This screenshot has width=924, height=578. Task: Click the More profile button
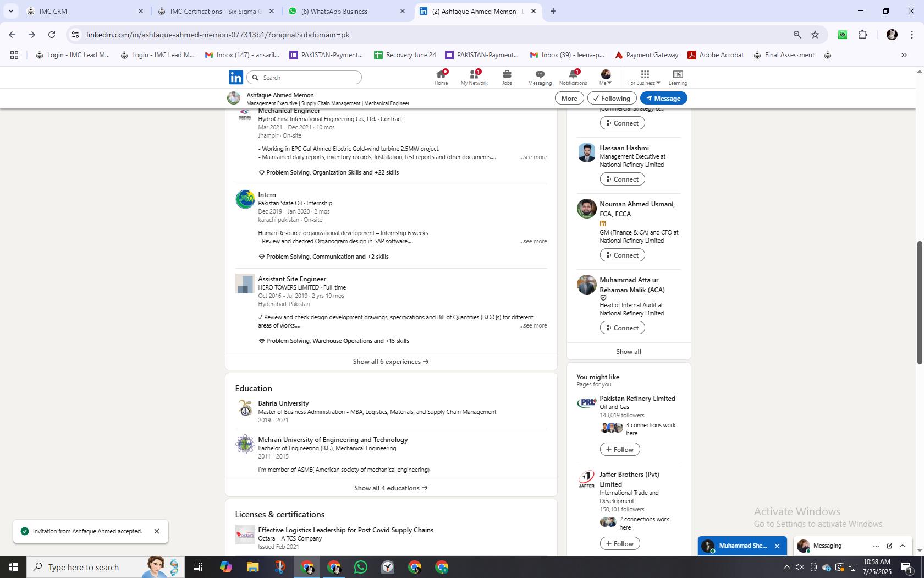coord(569,98)
